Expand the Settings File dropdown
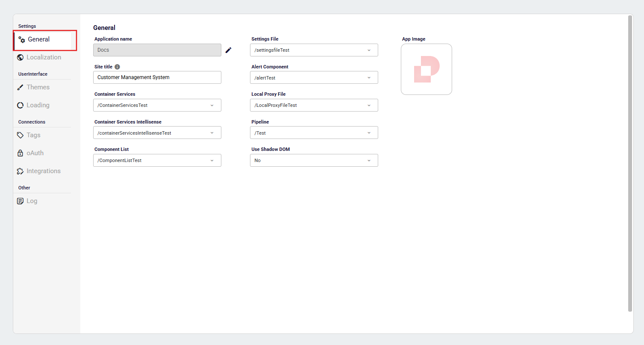The height and width of the screenshot is (345, 644). tap(314, 50)
